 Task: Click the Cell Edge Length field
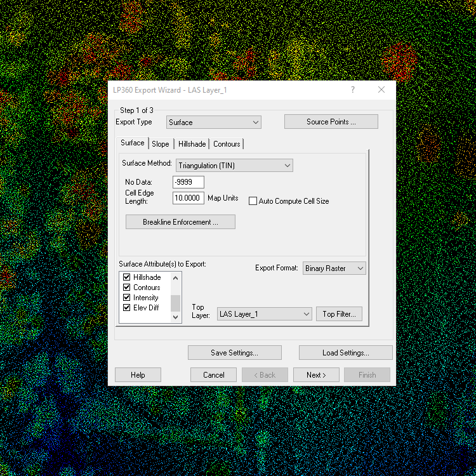(188, 198)
